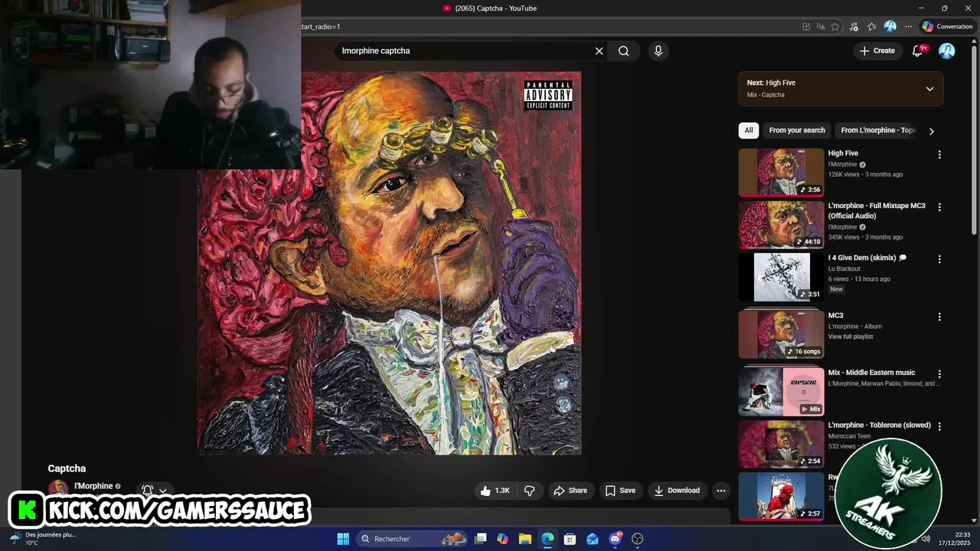
Task: Open OBS Studio from taskbar
Action: click(637, 539)
